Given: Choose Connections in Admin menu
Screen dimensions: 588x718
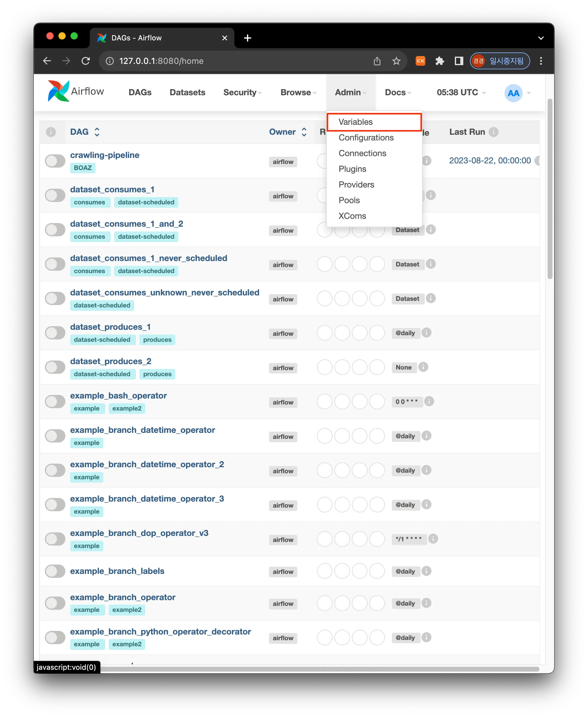Looking at the screenshot, I should click(362, 153).
